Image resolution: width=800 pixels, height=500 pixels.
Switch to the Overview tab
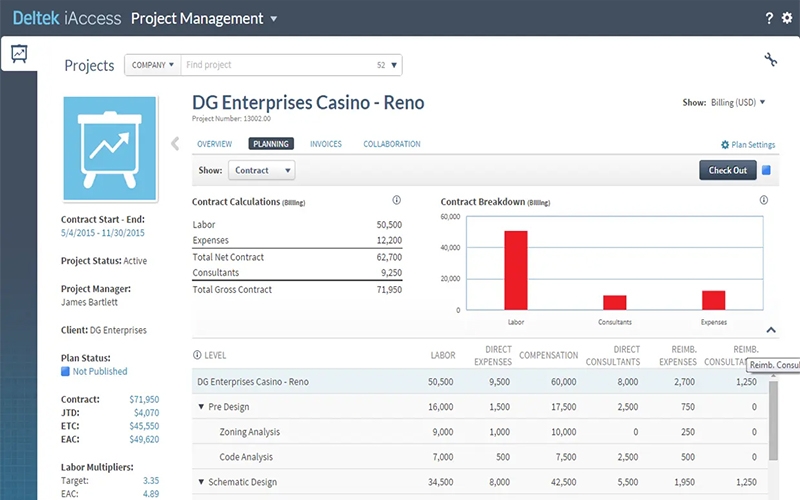tap(214, 144)
